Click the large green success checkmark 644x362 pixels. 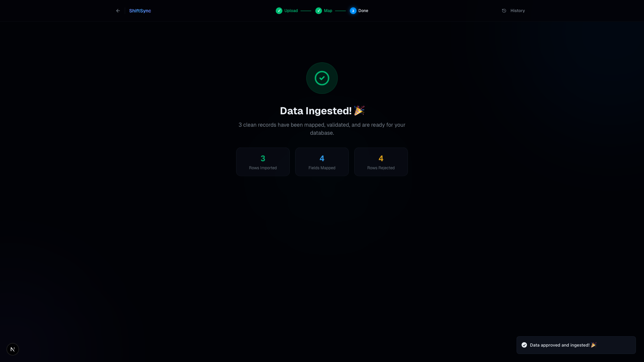[x=322, y=78]
